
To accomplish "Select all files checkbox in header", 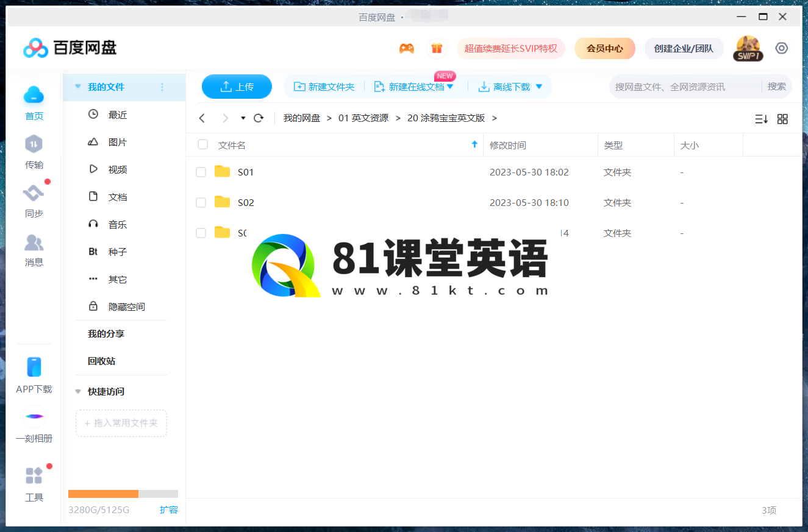I will [203, 144].
